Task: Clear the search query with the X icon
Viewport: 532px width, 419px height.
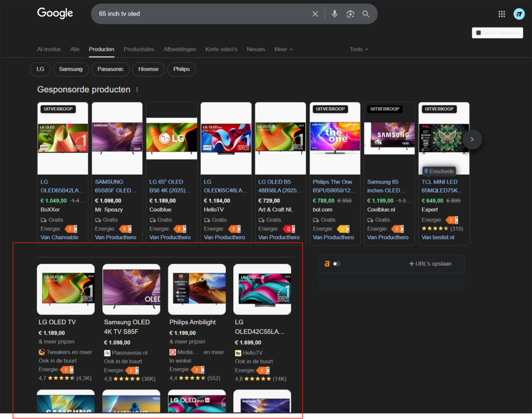Action: click(x=315, y=14)
